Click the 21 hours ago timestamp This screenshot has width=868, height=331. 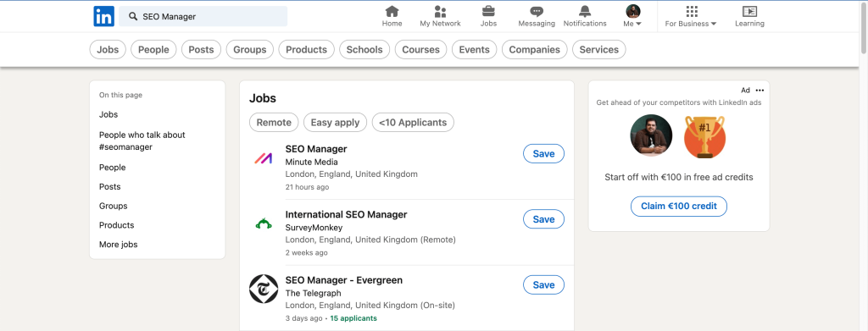click(x=307, y=187)
